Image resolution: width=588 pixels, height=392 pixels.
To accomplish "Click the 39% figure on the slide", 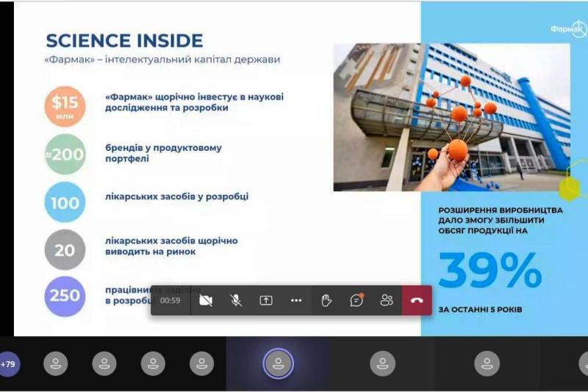I will (490, 271).
